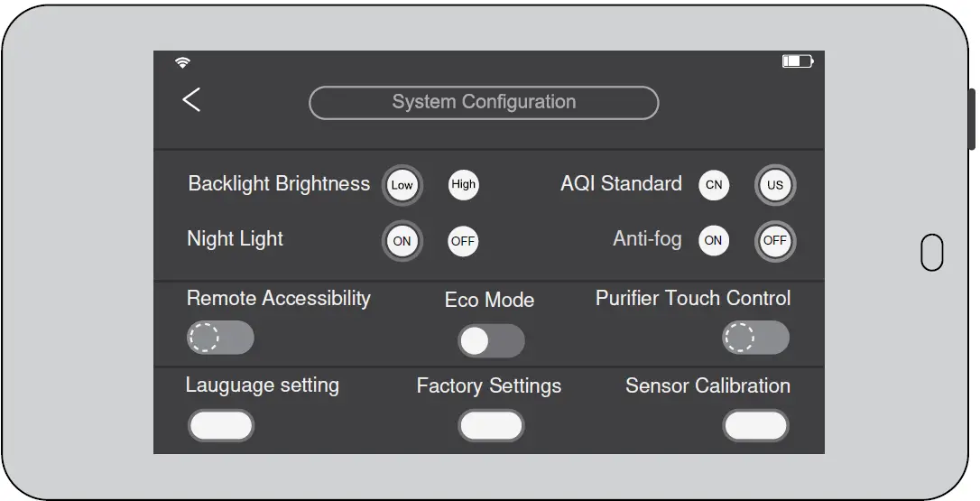This screenshot has height=501, width=980.
Task: Select CN AQI Standard
Action: click(714, 185)
